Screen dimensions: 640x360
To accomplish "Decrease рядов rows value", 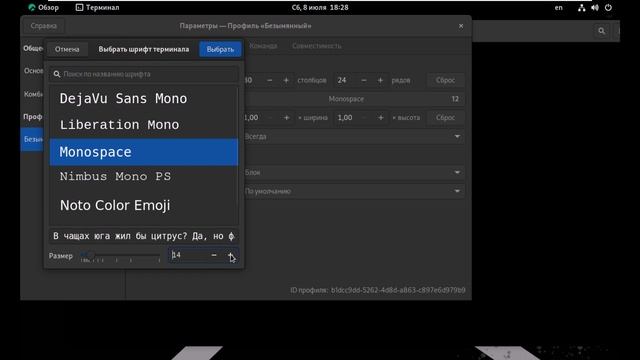I will click(364, 80).
